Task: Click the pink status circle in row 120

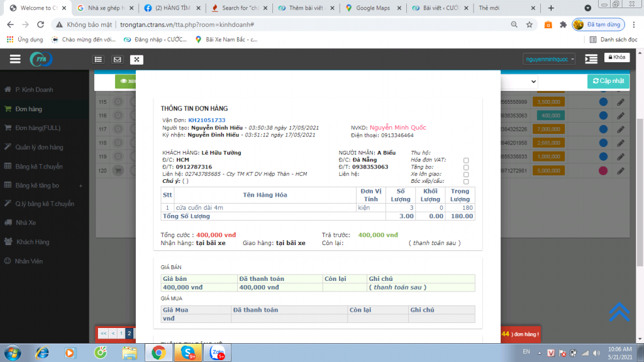Action: 603,170
